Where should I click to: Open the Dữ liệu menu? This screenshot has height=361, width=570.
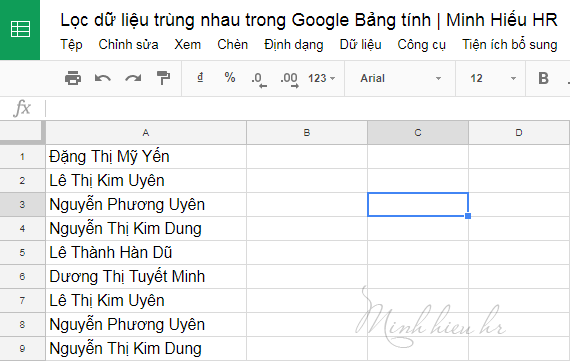(360, 45)
